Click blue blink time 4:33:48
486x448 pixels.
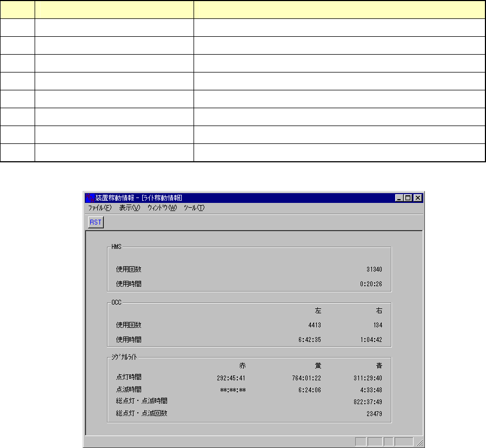click(371, 390)
